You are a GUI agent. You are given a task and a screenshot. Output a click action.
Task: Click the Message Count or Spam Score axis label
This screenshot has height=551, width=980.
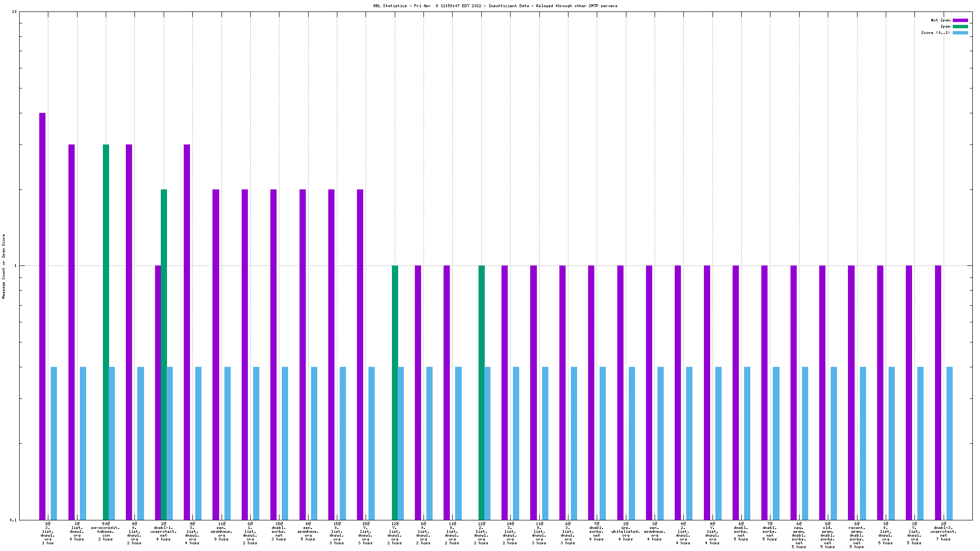4,266
